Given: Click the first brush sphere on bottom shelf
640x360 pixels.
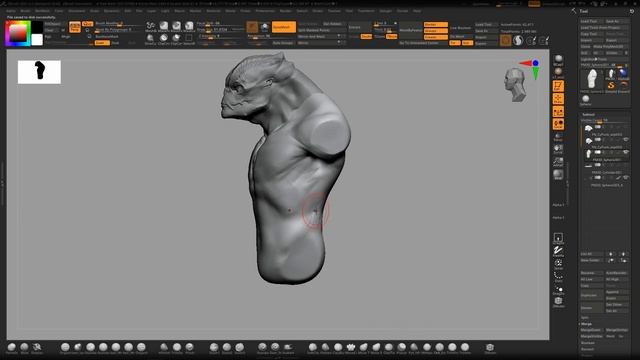Looking at the screenshot, I should point(11,347).
